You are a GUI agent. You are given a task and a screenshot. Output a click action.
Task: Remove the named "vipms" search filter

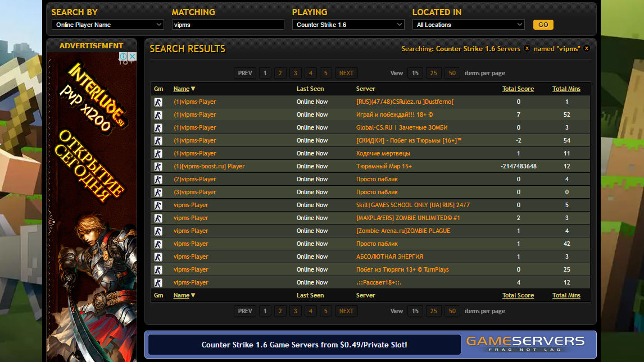[587, 48]
